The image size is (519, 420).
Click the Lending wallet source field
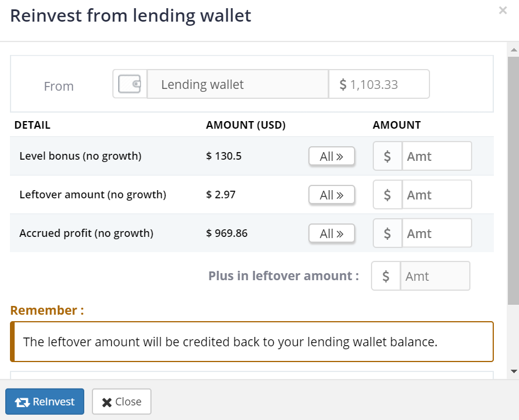click(x=238, y=84)
